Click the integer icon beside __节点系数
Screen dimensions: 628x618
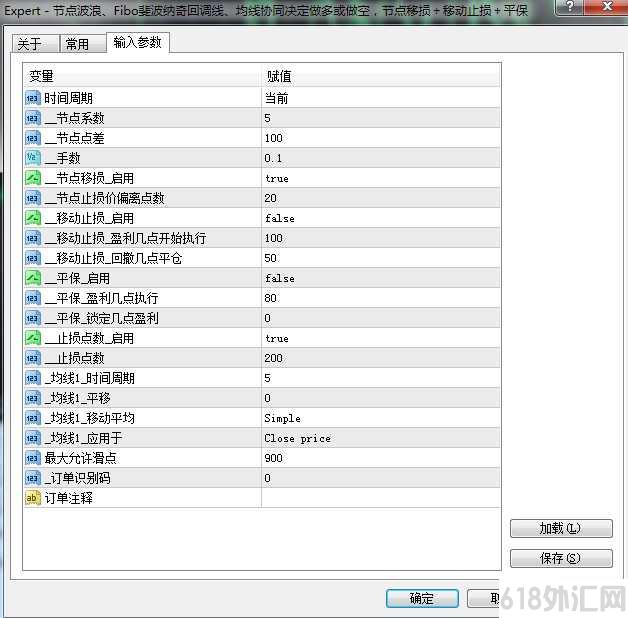tap(33, 118)
